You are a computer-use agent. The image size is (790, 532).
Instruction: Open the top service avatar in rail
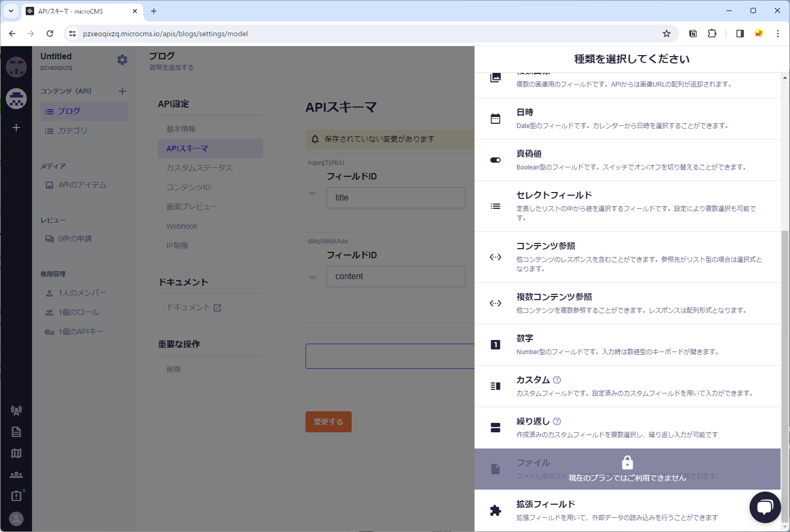pos(16,67)
